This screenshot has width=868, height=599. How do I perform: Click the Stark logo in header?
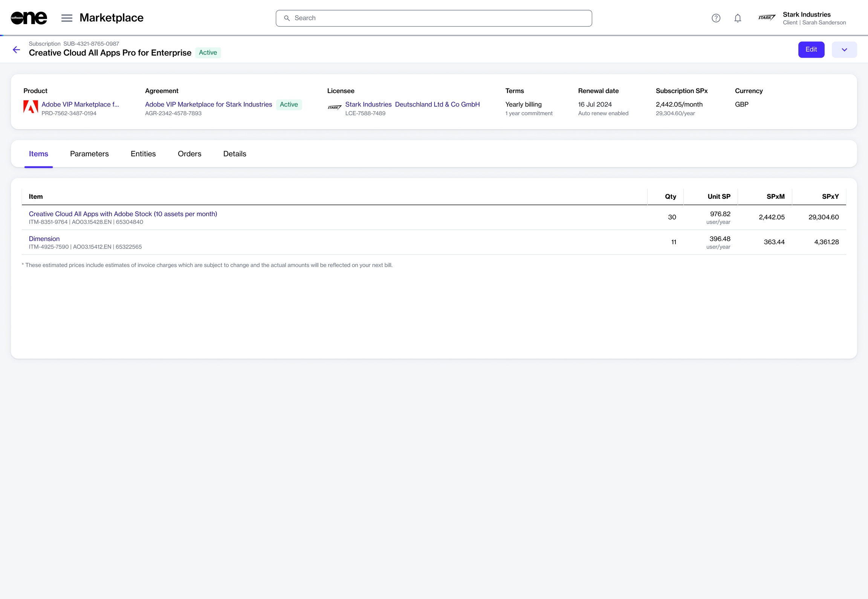767,18
